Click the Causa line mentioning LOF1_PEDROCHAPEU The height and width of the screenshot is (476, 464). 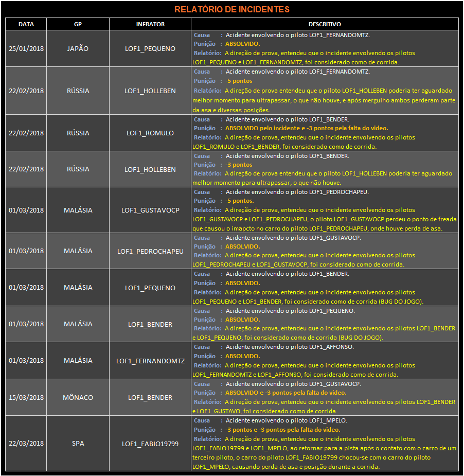(281, 192)
